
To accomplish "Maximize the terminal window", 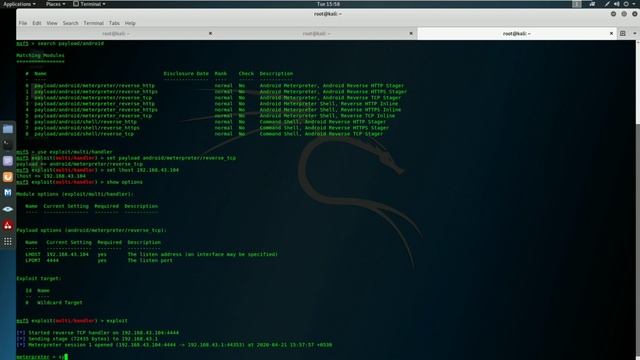I will click(624, 14).
